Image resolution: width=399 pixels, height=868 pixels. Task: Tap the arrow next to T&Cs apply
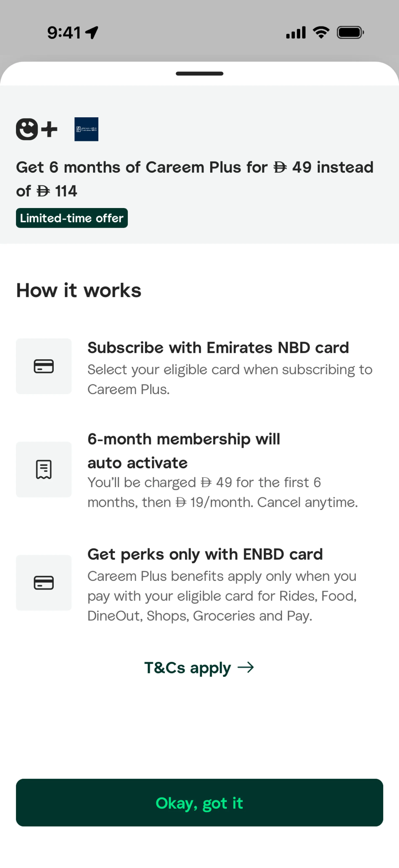click(x=245, y=668)
